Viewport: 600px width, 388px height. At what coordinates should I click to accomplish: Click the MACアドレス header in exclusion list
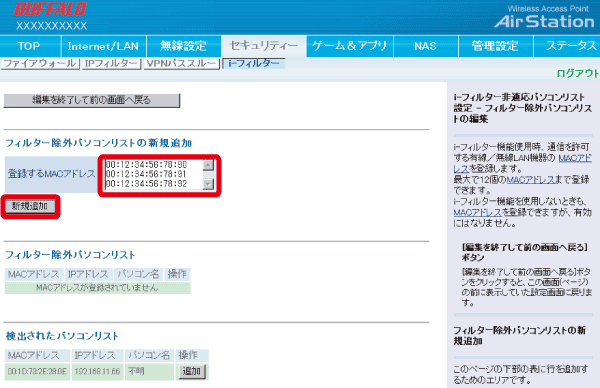coord(34,274)
